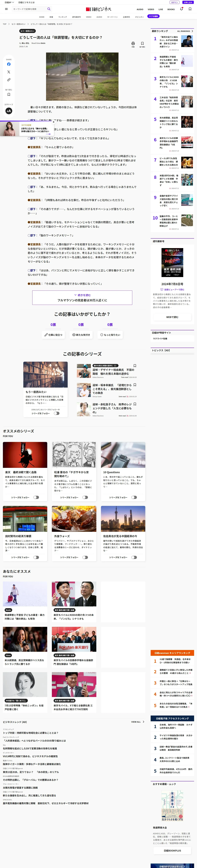Click the タブを編集 button
Screen dimensions: 197x868
click(154, 16)
